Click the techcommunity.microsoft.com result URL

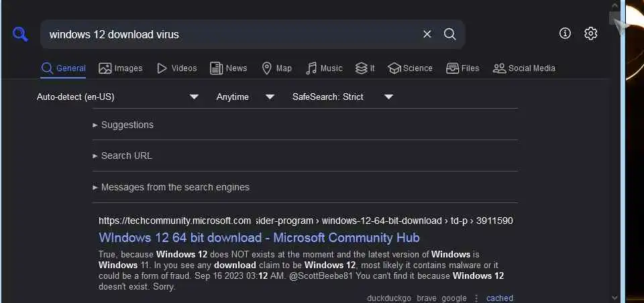(306, 221)
